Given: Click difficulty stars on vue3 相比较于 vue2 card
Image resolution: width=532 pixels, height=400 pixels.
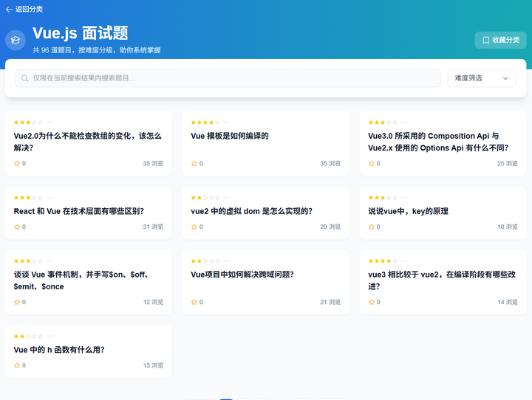Looking at the screenshot, I should click(x=383, y=261).
